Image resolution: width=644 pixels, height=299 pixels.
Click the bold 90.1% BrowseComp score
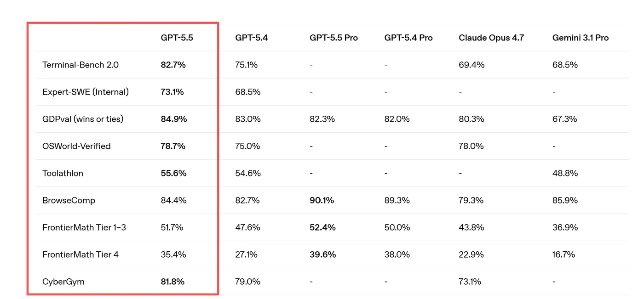[x=322, y=200]
